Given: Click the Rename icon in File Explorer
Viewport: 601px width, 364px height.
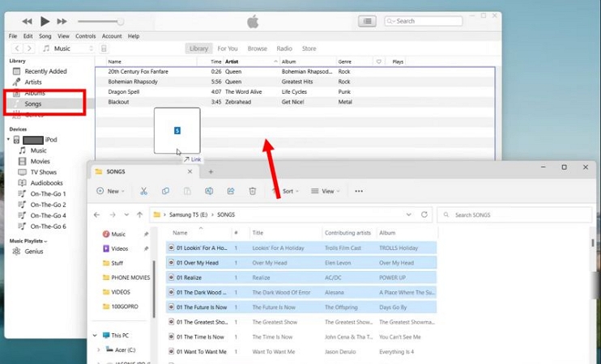Looking at the screenshot, I should pyautogui.click(x=209, y=191).
